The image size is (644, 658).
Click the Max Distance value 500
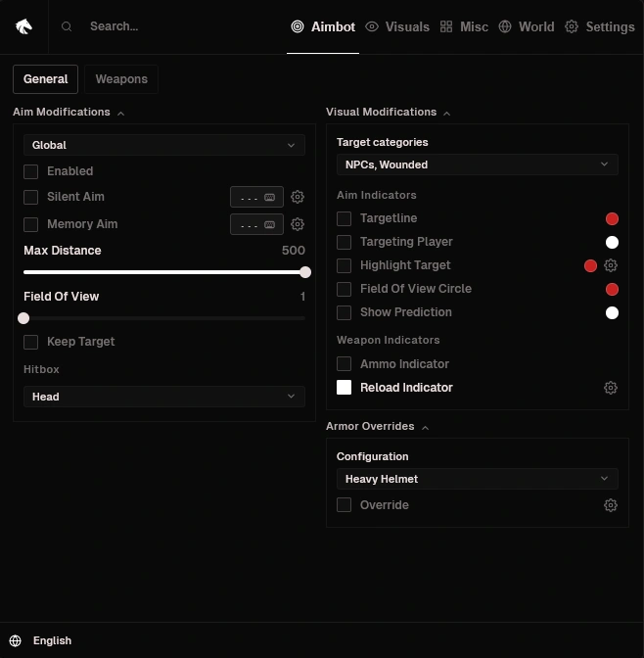coord(294,251)
